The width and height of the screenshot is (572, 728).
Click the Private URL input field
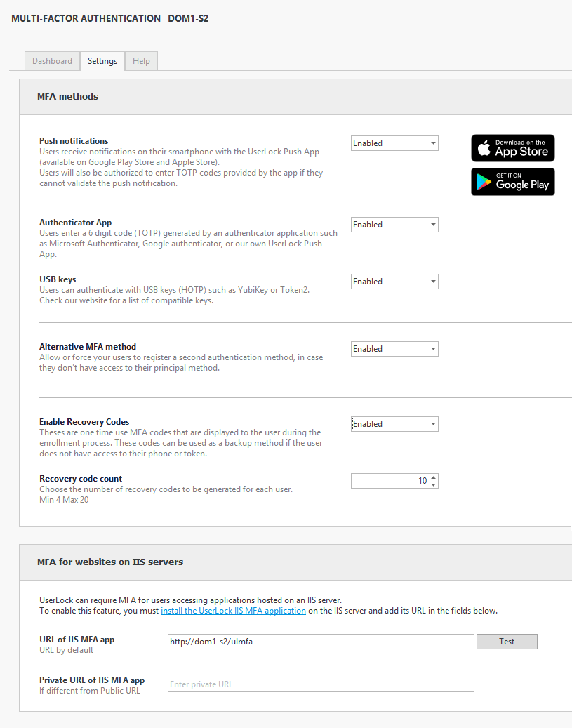click(x=321, y=684)
